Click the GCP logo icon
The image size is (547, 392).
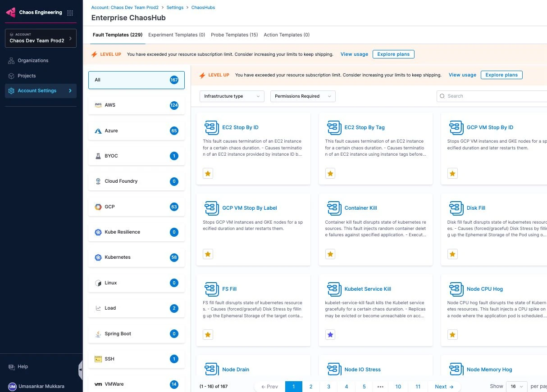(98, 207)
